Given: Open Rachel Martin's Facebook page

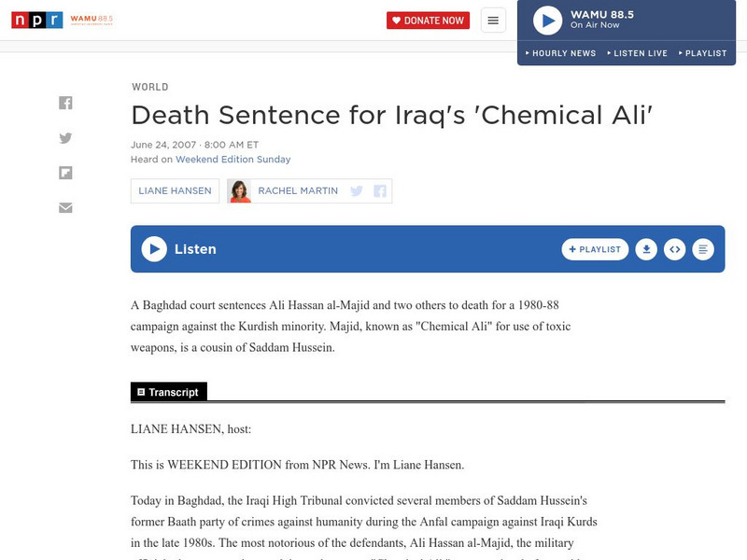Looking at the screenshot, I should click(380, 191).
